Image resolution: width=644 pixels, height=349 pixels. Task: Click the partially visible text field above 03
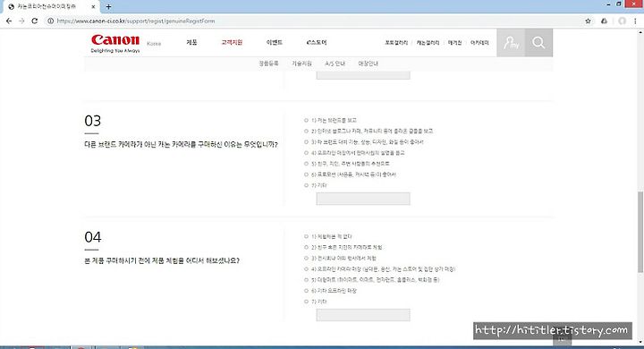tap(363, 75)
